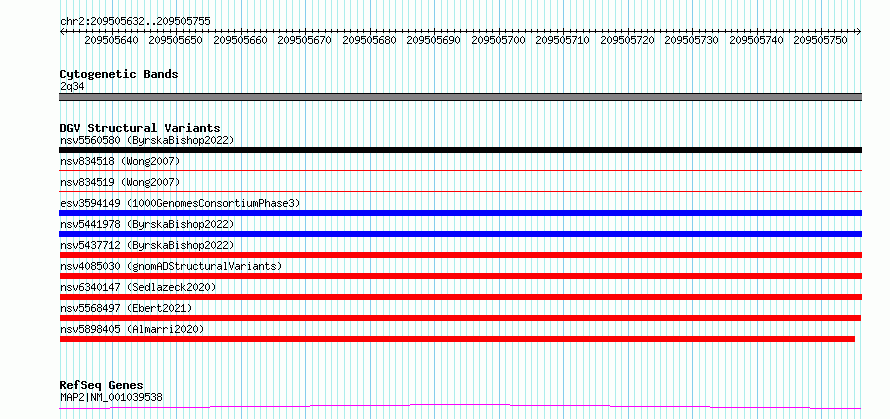The width and height of the screenshot is (890, 419).
Task: Open the DGV Structural Variants track title
Action: point(140,128)
